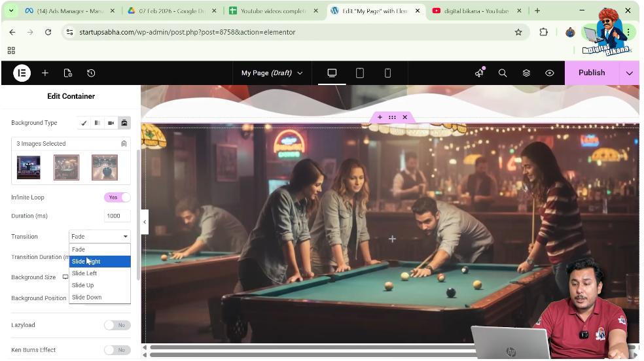Add a container using section handle plus
644x361 pixels.
click(x=380, y=117)
